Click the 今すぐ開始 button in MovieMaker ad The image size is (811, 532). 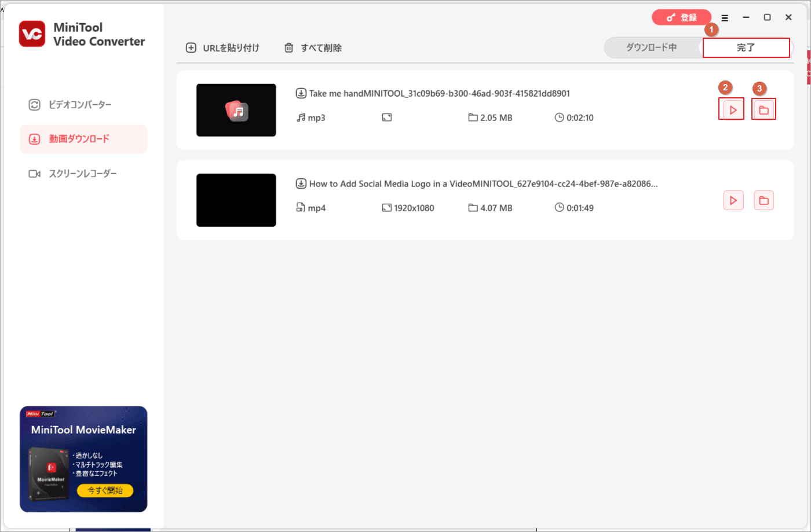pyautogui.click(x=105, y=490)
